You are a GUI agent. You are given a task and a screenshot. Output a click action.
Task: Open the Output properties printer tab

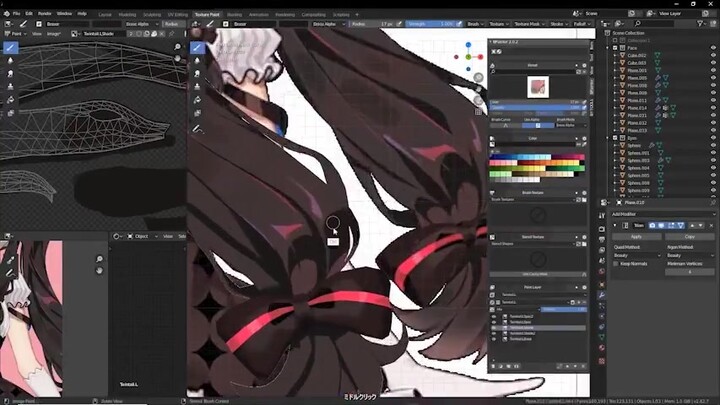click(602, 239)
